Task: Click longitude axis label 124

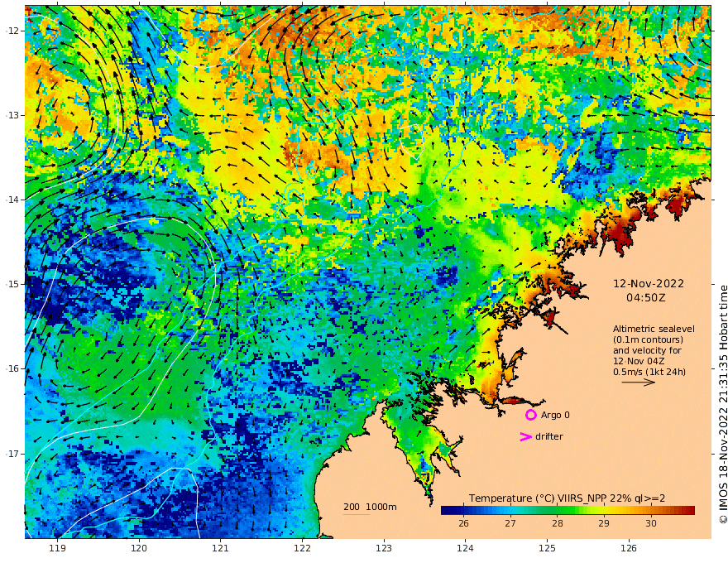Action: (465, 548)
